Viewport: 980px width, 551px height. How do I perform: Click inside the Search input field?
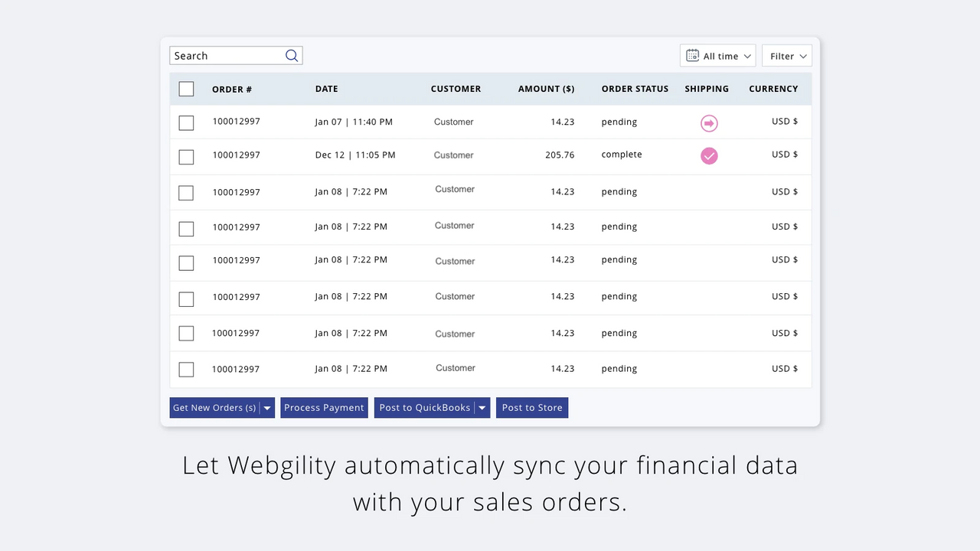click(x=226, y=55)
